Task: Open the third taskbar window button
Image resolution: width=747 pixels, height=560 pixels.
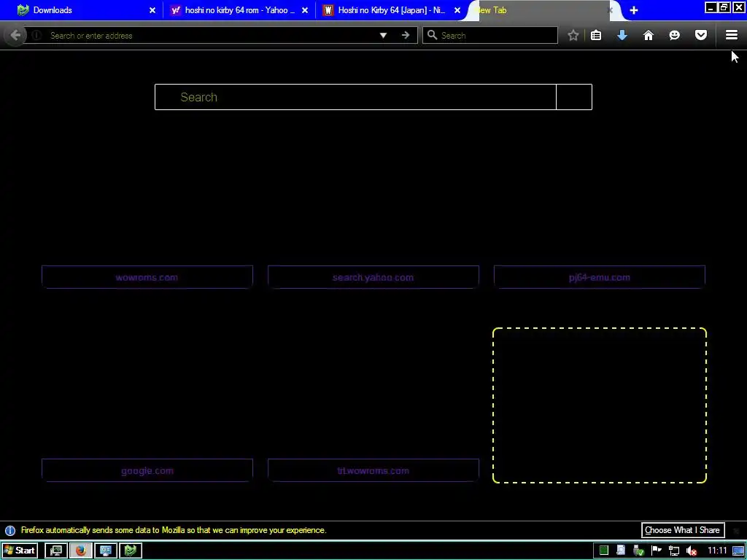Action: coord(106,551)
